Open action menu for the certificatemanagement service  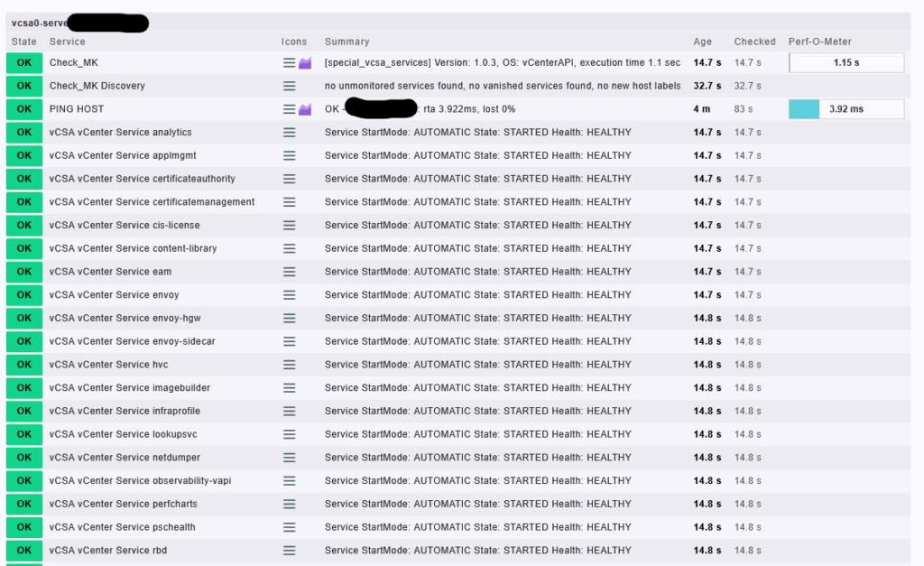tap(289, 202)
